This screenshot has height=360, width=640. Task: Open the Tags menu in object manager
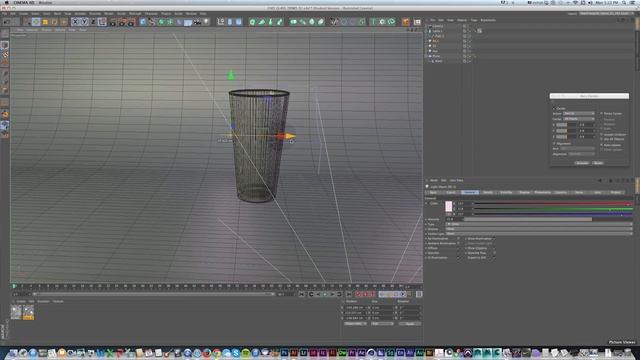coord(474,20)
